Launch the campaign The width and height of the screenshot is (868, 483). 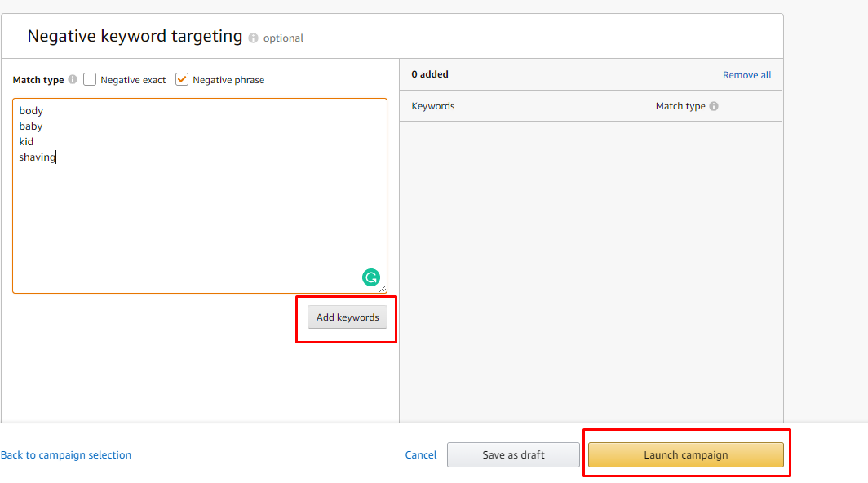686,454
